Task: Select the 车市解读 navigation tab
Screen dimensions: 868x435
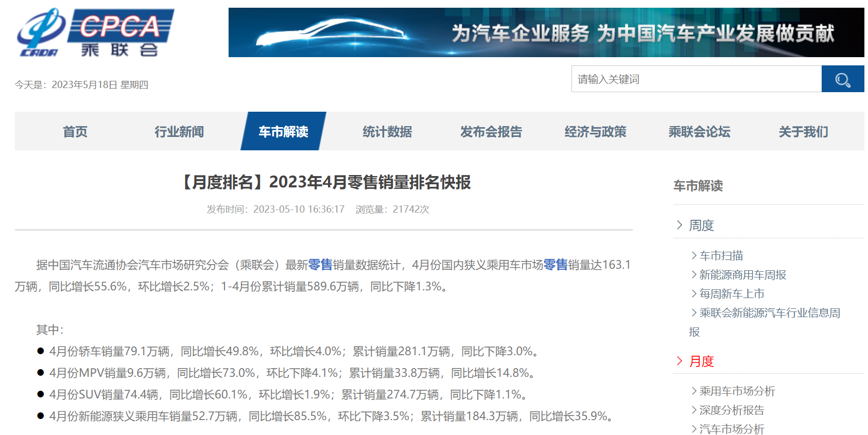Action: pyautogui.click(x=283, y=132)
